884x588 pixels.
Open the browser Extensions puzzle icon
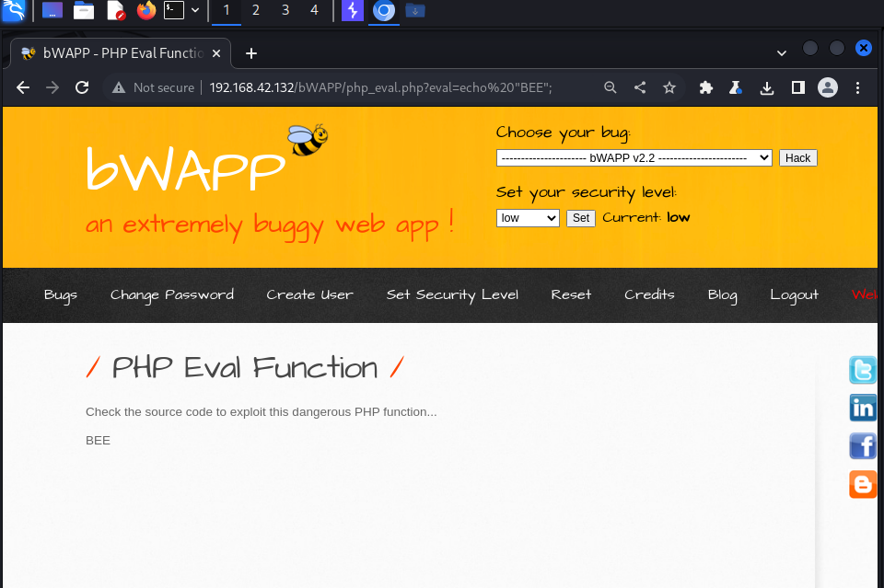point(706,87)
